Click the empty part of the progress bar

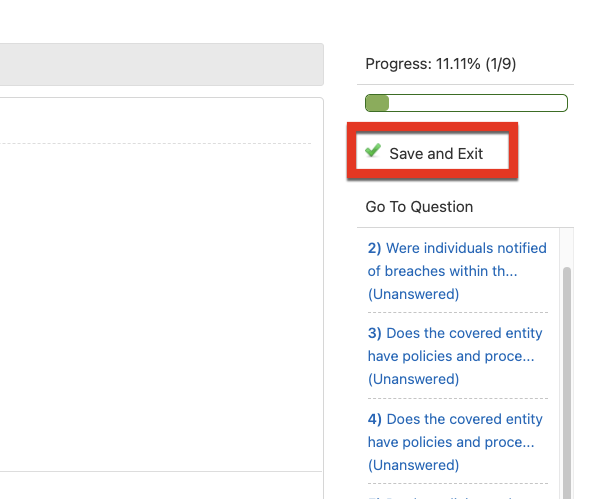tap(478, 103)
